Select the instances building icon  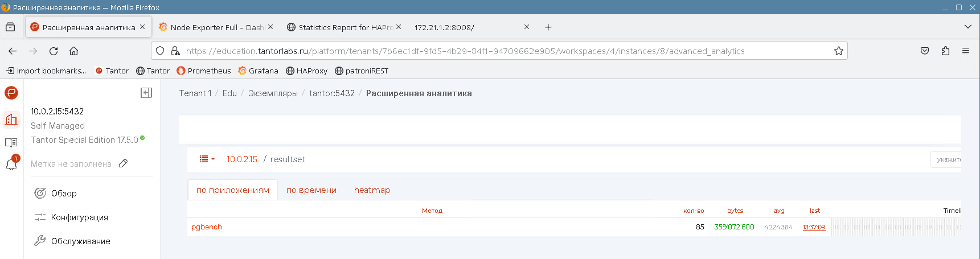(x=11, y=120)
